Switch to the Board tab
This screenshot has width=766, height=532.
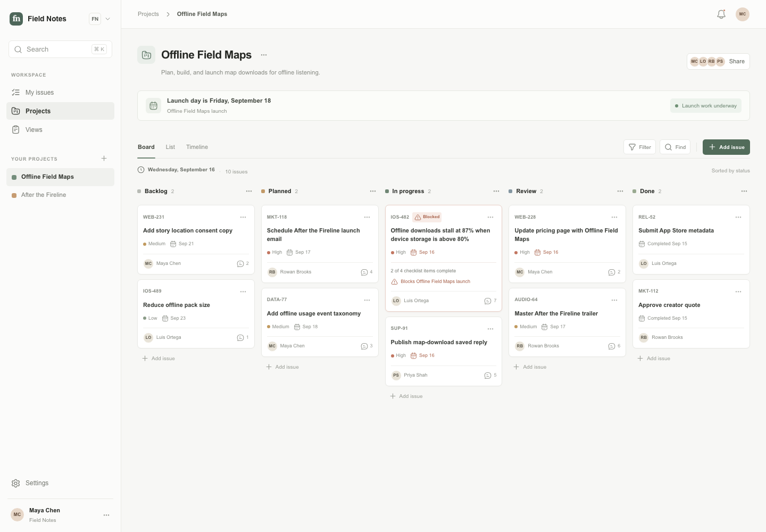pyautogui.click(x=146, y=147)
